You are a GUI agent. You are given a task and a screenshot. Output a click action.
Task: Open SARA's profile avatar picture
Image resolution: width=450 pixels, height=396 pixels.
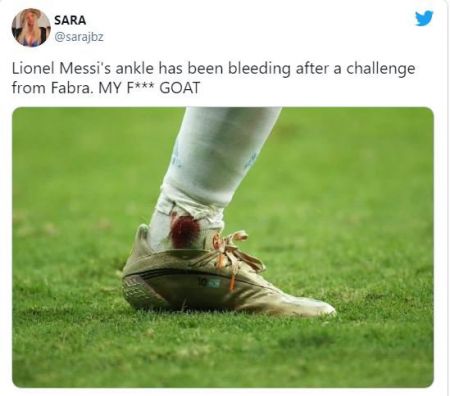[x=31, y=28]
